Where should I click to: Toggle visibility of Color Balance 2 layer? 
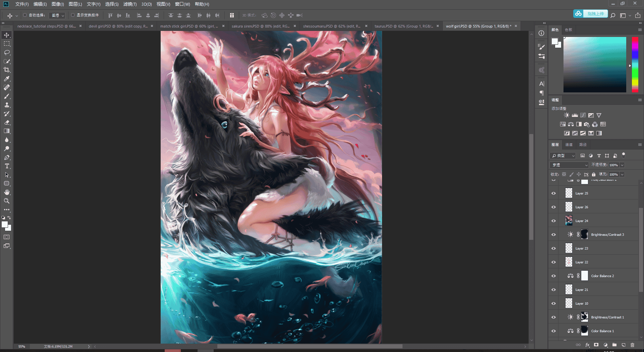[554, 276]
